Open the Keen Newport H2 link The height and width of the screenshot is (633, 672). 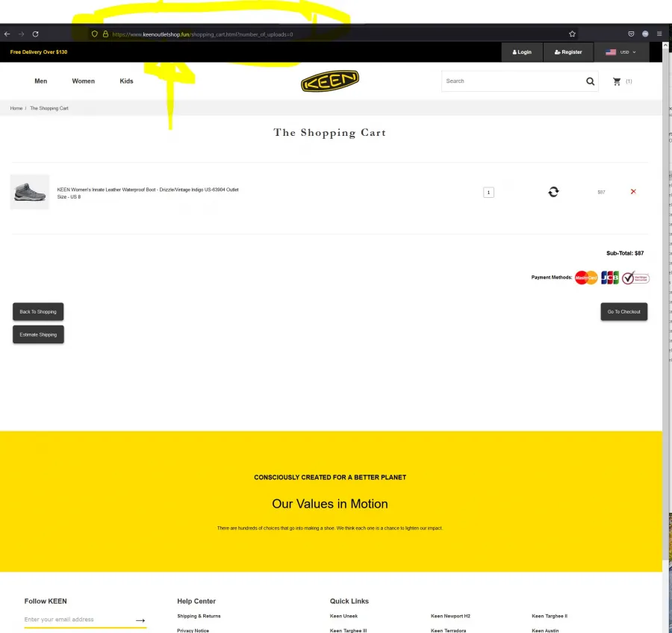(450, 617)
